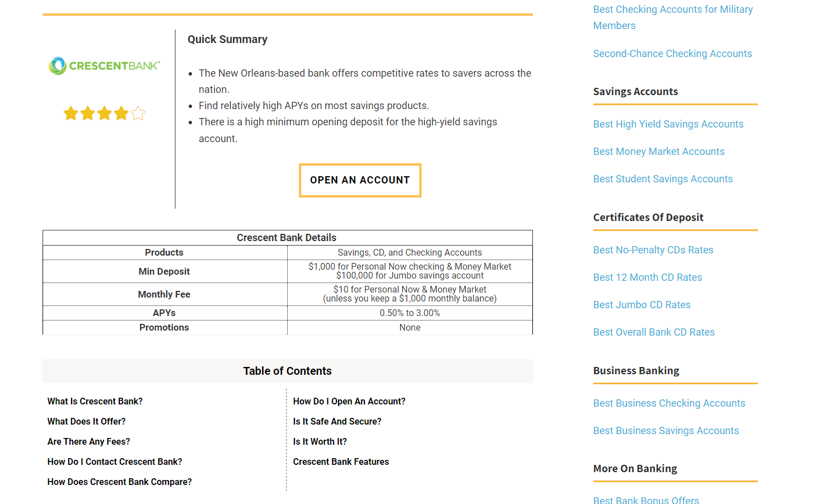838x504 pixels.
Task: Click the Open An Account button
Action: (x=360, y=180)
